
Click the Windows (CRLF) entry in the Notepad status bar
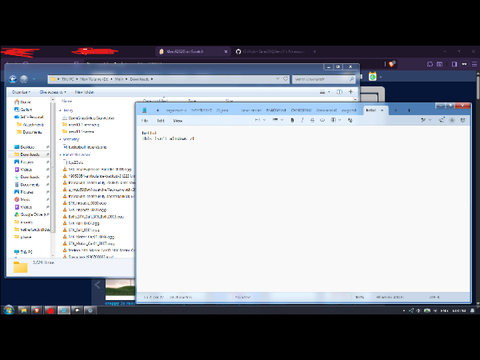(390, 297)
